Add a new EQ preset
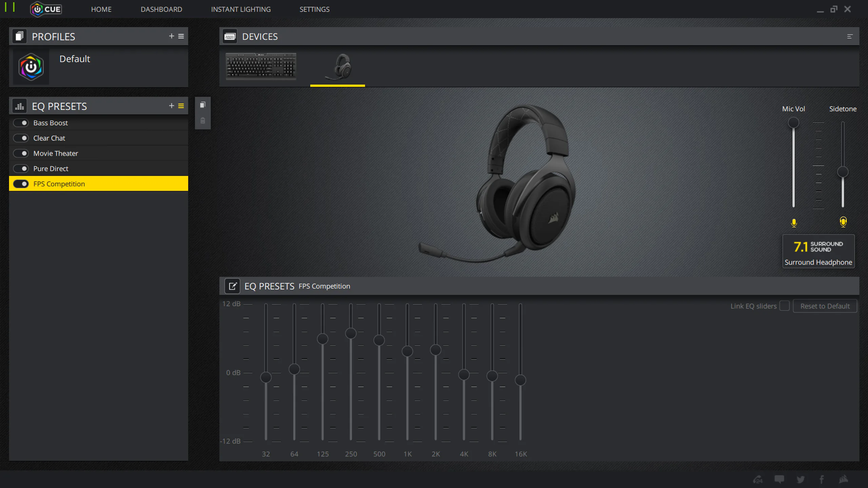This screenshot has width=868, height=488. 172,106
